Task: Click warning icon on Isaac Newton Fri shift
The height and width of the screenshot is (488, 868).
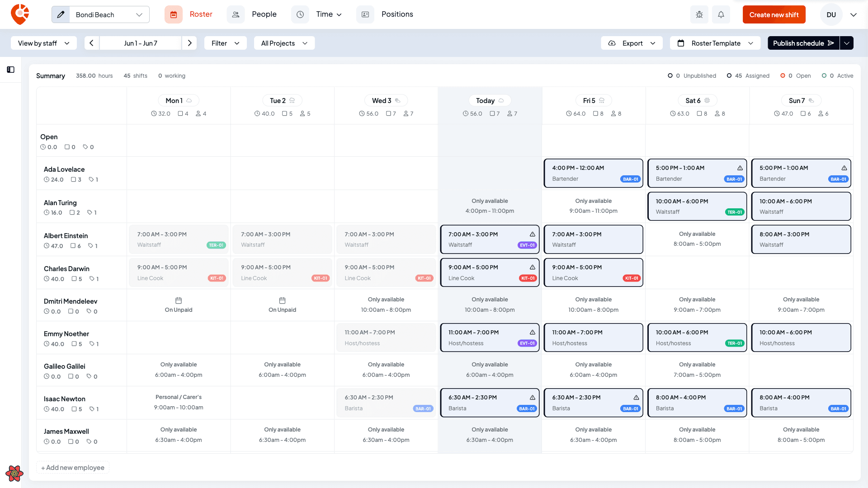Action: 636,397
